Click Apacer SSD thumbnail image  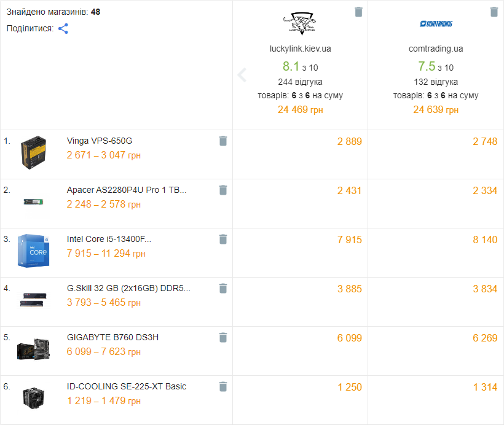(33, 201)
